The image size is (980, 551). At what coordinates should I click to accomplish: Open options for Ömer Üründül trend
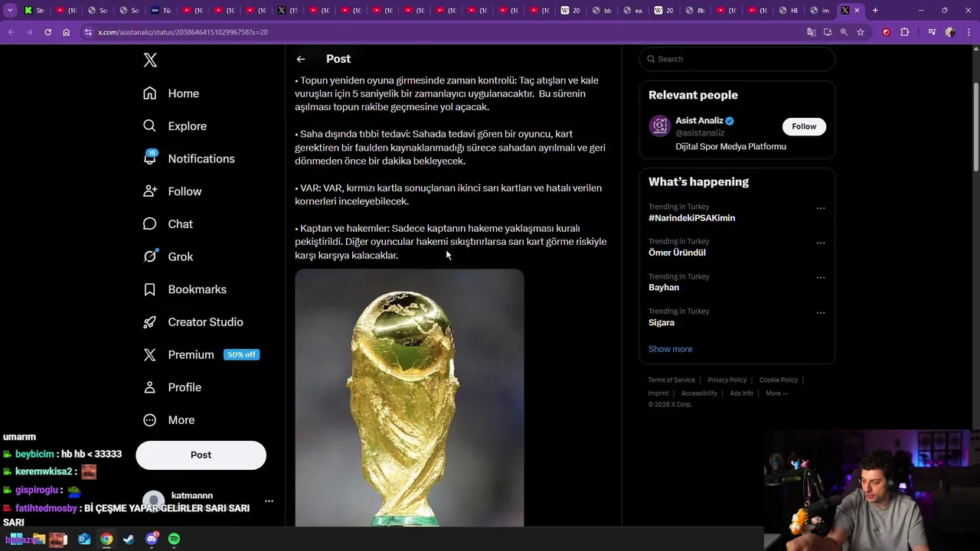[821, 243]
